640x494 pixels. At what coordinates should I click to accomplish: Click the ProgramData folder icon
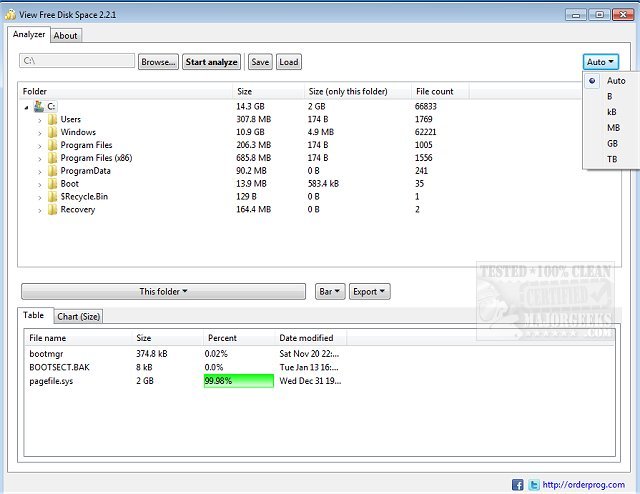point(52,171)
